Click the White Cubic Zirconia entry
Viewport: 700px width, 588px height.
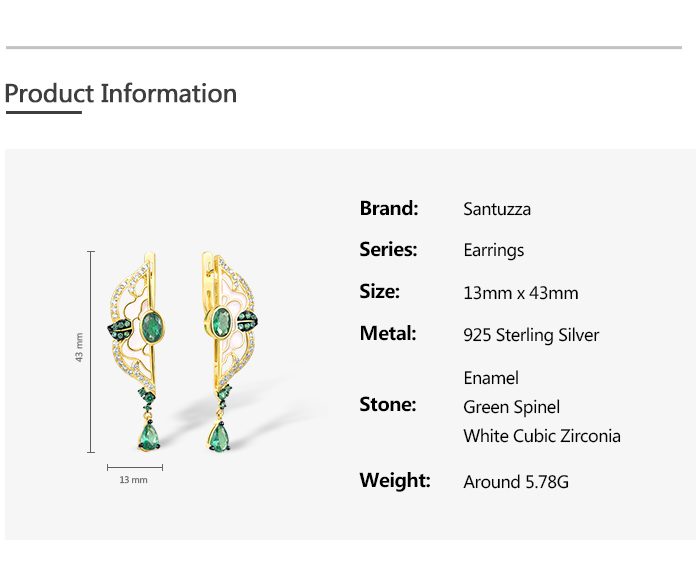click(542, 436)
